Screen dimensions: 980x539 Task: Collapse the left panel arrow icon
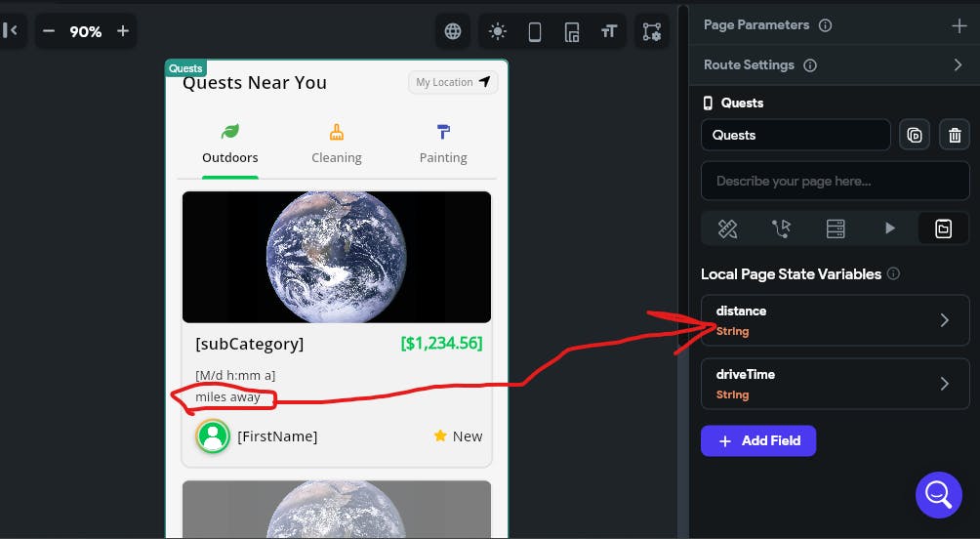tap(10, 30)
